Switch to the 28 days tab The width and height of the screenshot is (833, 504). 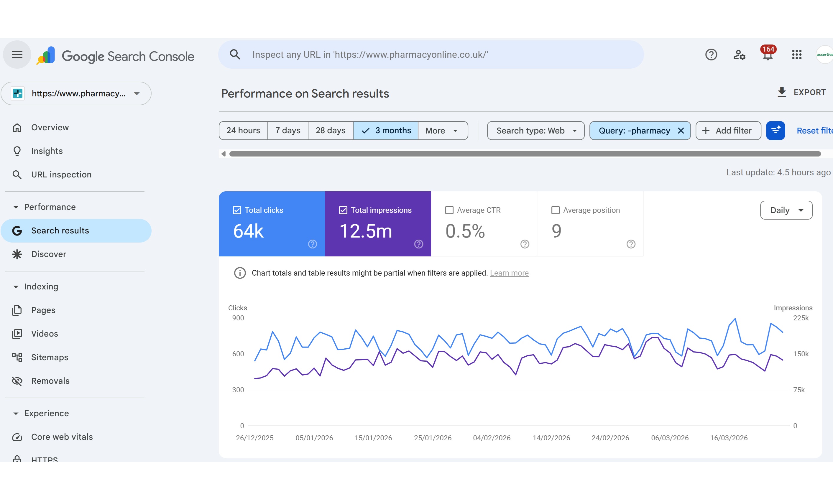click(x=330, y=131)
